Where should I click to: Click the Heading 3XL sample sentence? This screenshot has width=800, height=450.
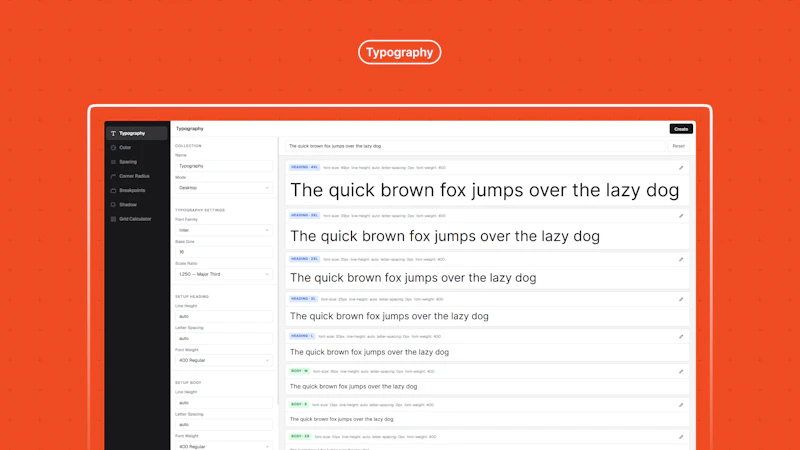pyautogui.click(x=445, y=236)
